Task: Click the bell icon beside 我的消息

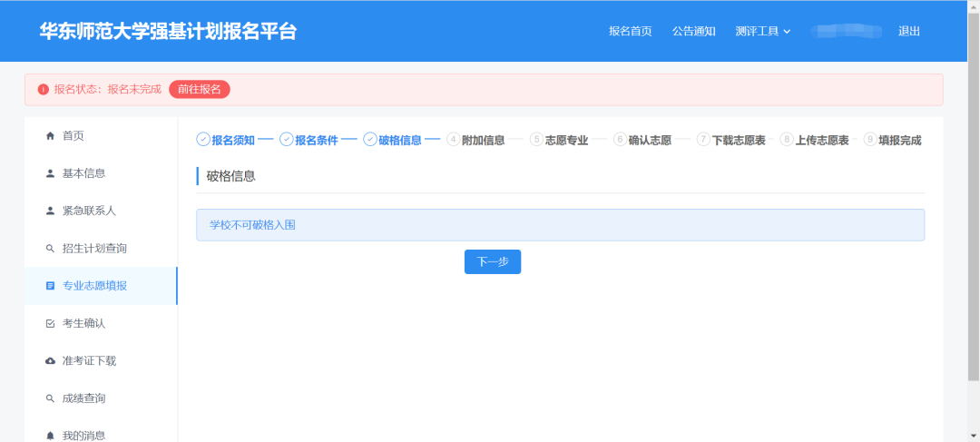Action: pos(50,436)
